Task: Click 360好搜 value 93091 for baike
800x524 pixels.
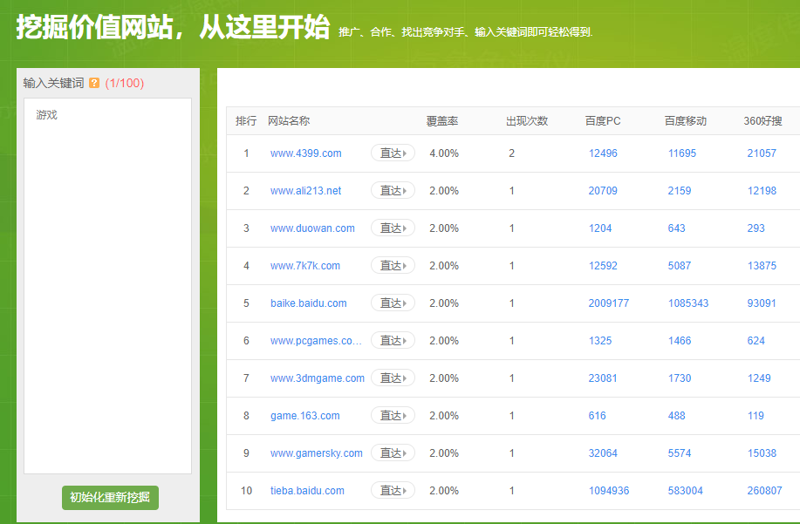Action: [762, 303]
